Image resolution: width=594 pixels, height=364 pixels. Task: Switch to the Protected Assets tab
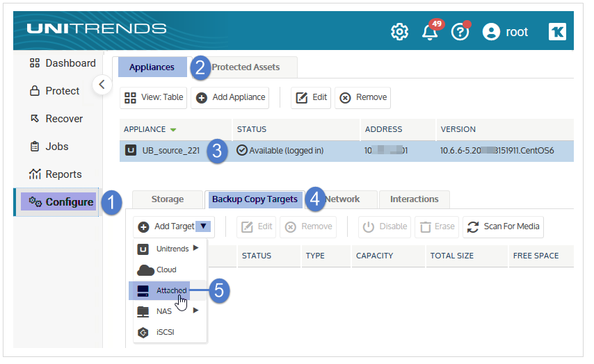pos(246,67)
